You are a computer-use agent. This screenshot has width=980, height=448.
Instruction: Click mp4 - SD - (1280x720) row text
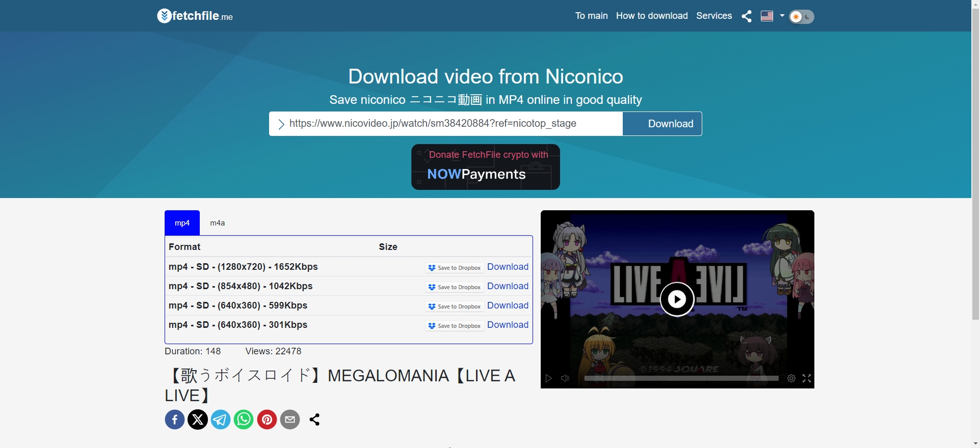(243, 267)
